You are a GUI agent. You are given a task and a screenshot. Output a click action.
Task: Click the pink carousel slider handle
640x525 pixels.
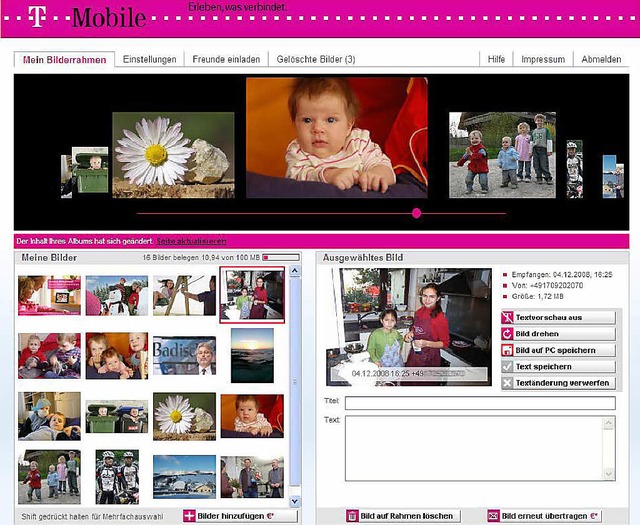coord(417,213)
